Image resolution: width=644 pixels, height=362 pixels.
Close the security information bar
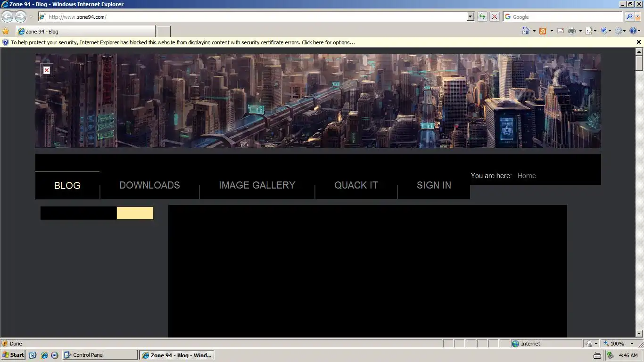639,42
